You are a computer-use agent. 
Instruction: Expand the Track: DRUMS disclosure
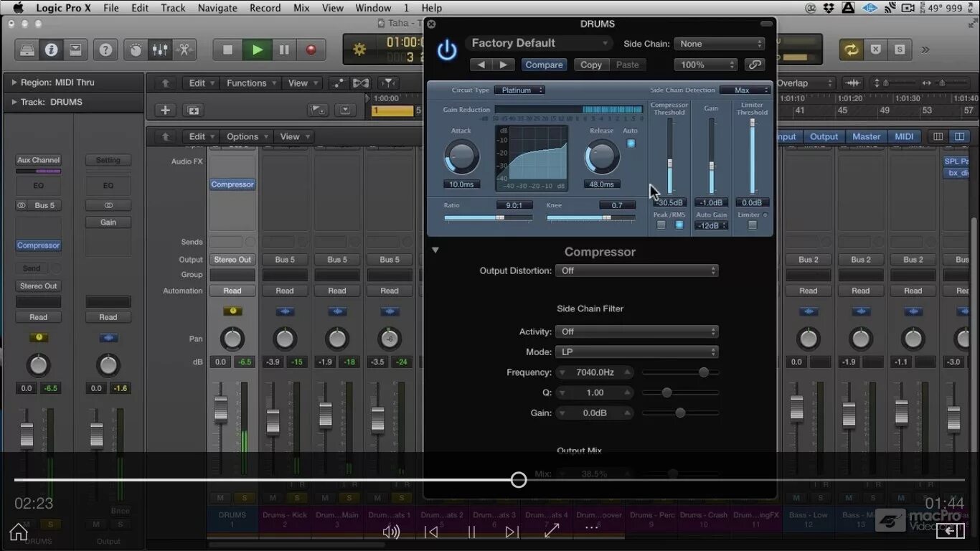click(x=14, y=102)
